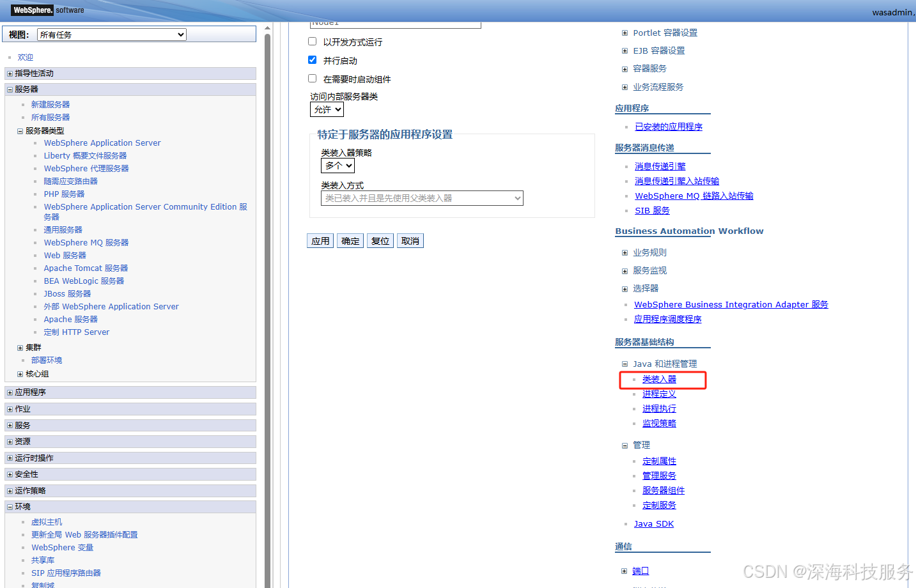The image size is (916, 588).
Task: Open 访问内部服务器类 允许 dropdown
Action: point(327,110)
